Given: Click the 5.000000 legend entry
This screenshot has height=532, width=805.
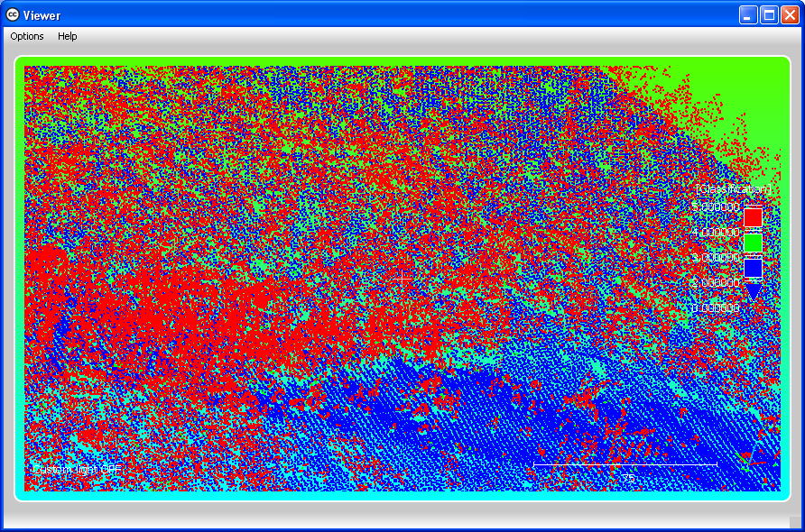Looking at the screenshot, I should [x=716, y=206].
